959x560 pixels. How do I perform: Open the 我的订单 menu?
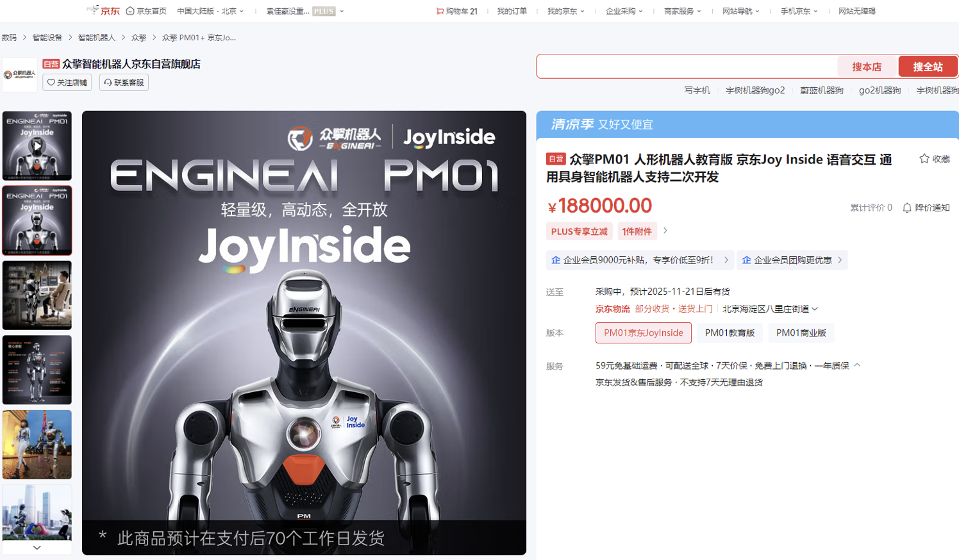tap(511, 11)
